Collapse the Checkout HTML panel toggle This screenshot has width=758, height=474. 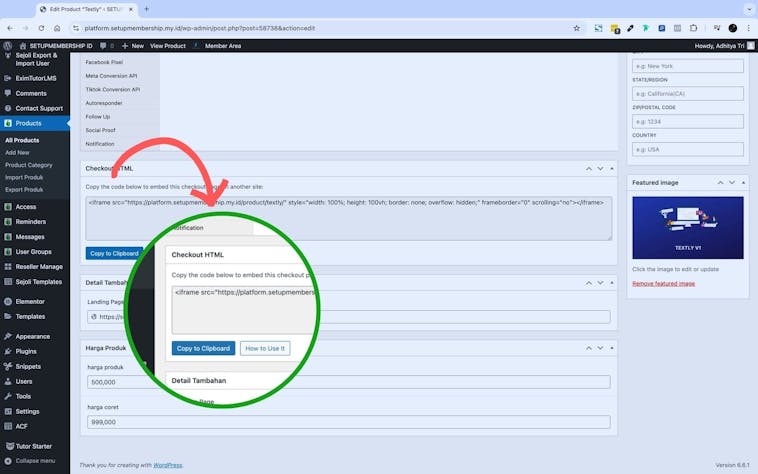[614, 169]
